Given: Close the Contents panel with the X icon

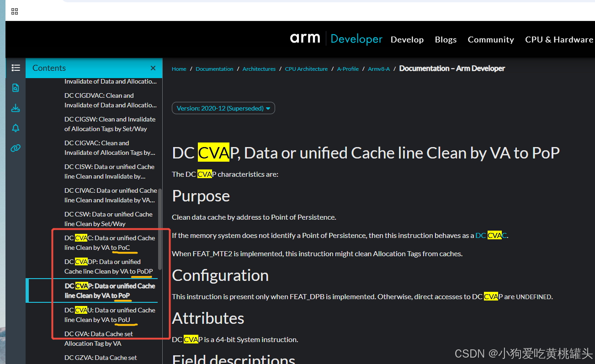Looking at the screenshot, I should [153, 68].
